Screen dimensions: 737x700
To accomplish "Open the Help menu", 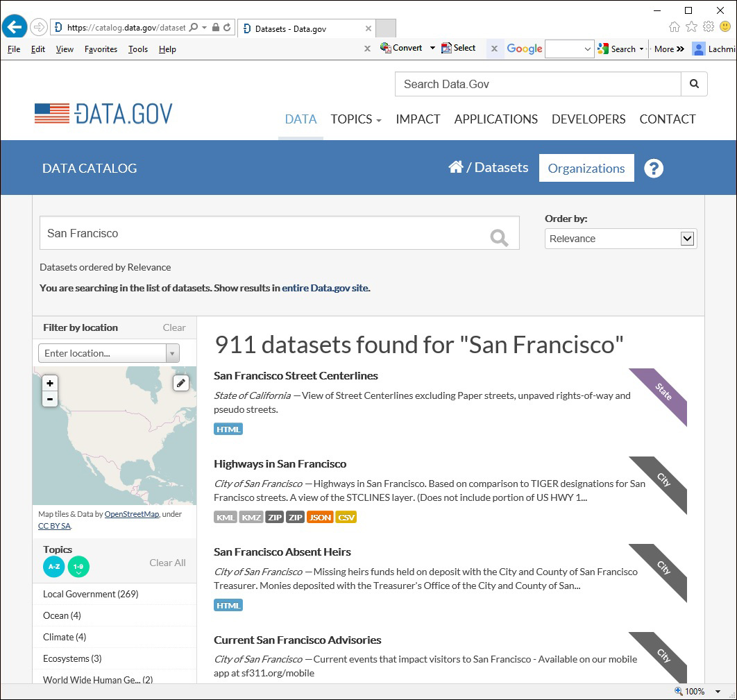I will click(167, 49).
